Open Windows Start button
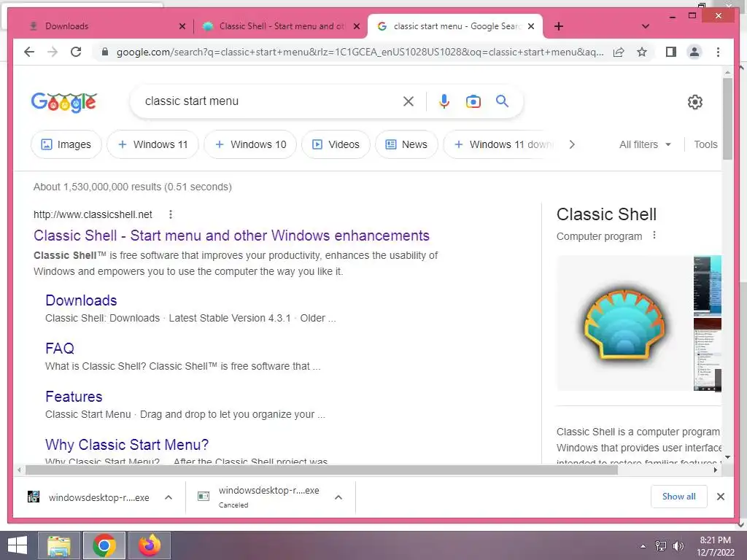 (18, 545)
